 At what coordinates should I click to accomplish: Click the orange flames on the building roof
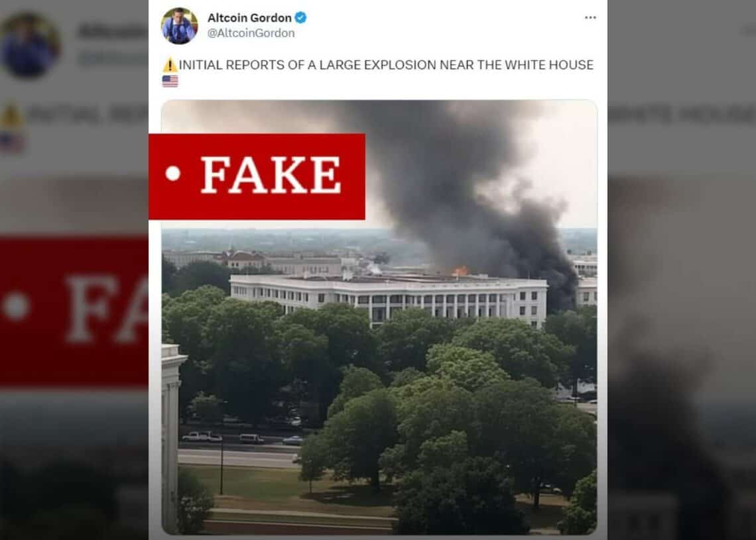point(460,271)
